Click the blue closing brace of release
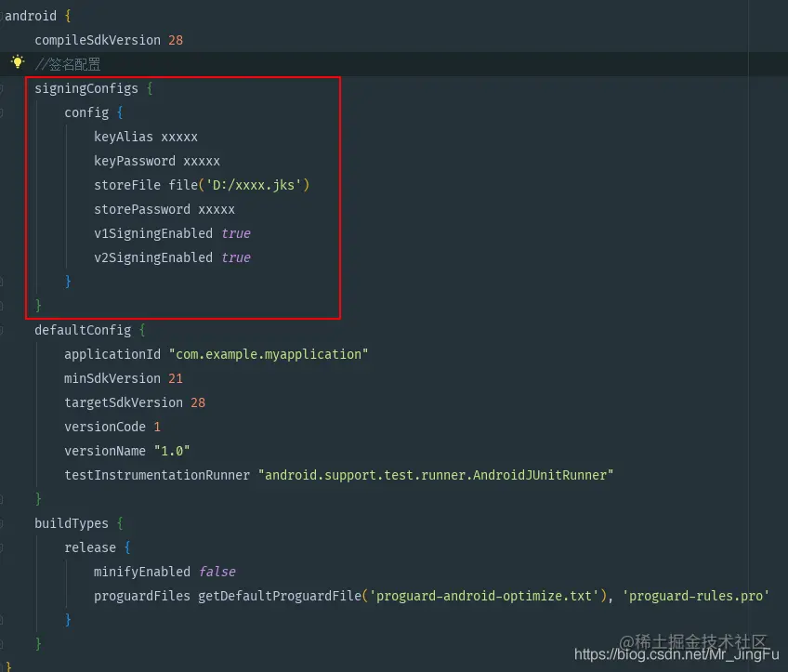 click(68, 620)
